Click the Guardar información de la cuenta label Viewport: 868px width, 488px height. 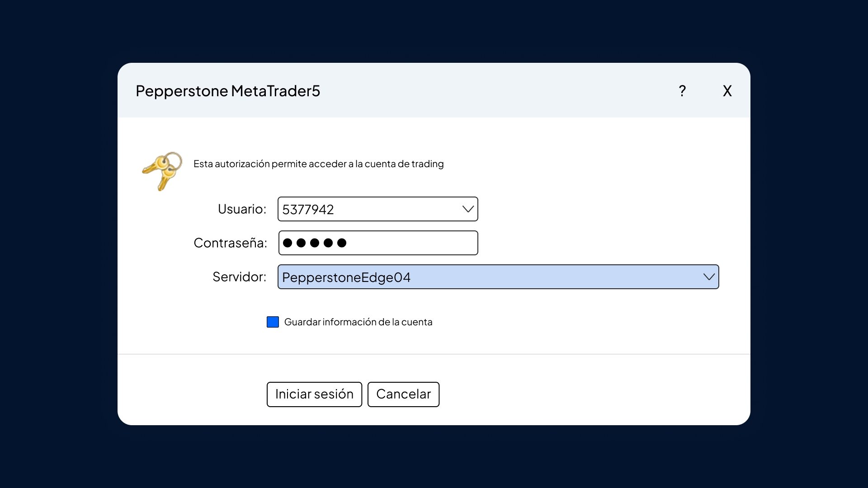(x=358, y=322)
